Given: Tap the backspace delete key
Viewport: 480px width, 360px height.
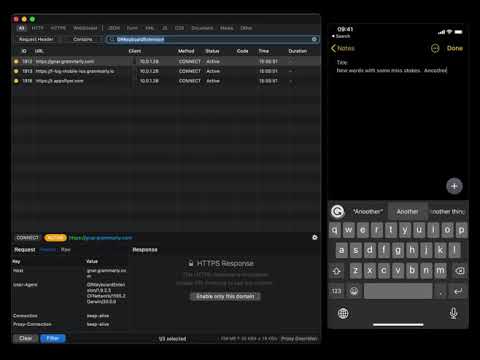Looking at the screenshot, I should pos(459,271).
